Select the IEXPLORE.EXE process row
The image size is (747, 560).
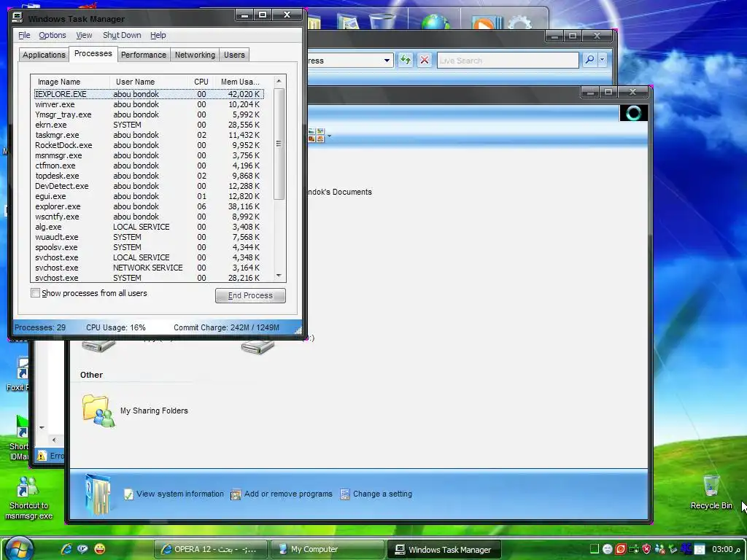(149, 94)
